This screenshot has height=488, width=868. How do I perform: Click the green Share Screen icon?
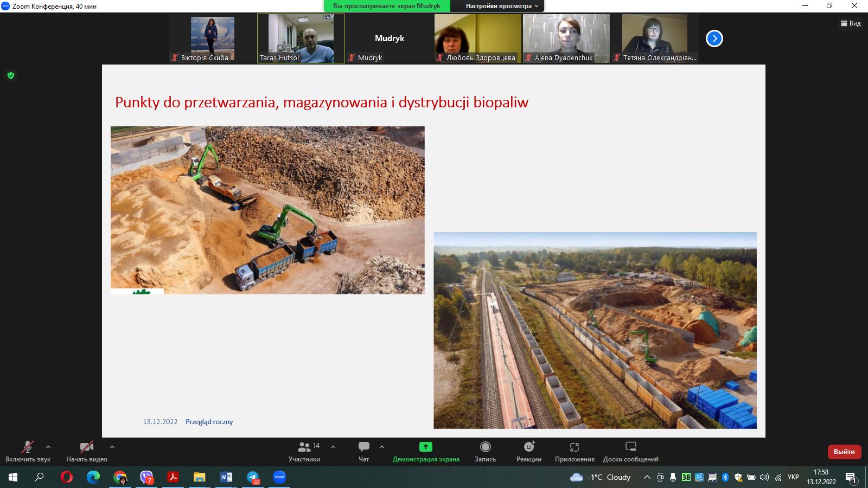pyautogui.click(x=426, y=447)
